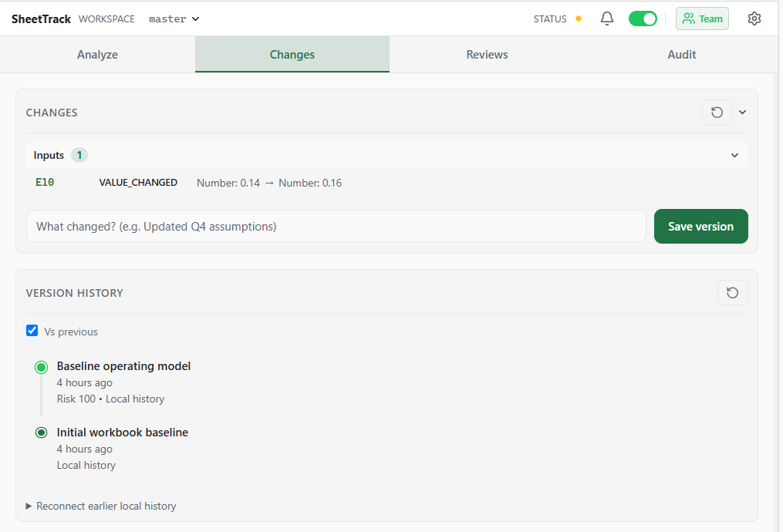Click the Number: 0.14 old value
Screen dimensions: 783x532
pos(228,184)
